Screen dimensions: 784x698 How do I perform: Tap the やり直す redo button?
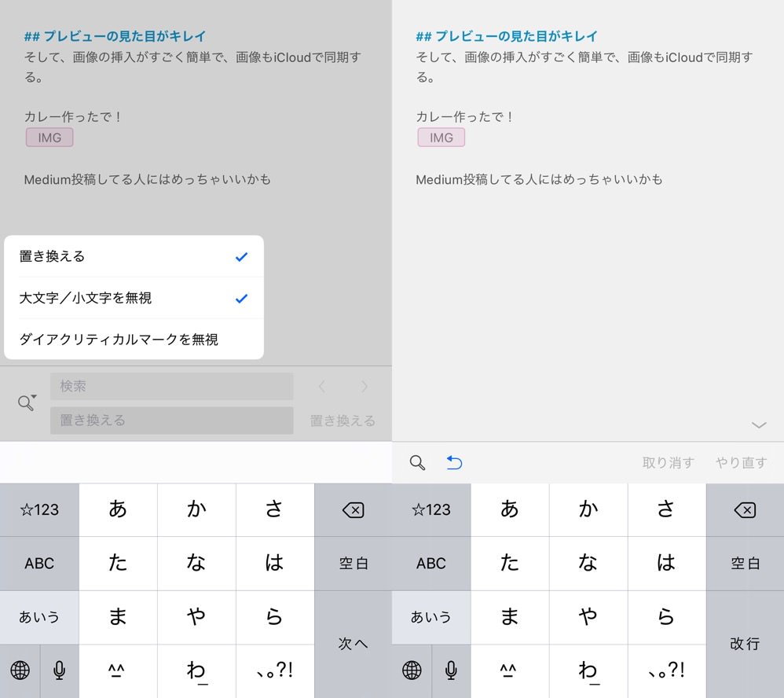[x=741, y=463]
